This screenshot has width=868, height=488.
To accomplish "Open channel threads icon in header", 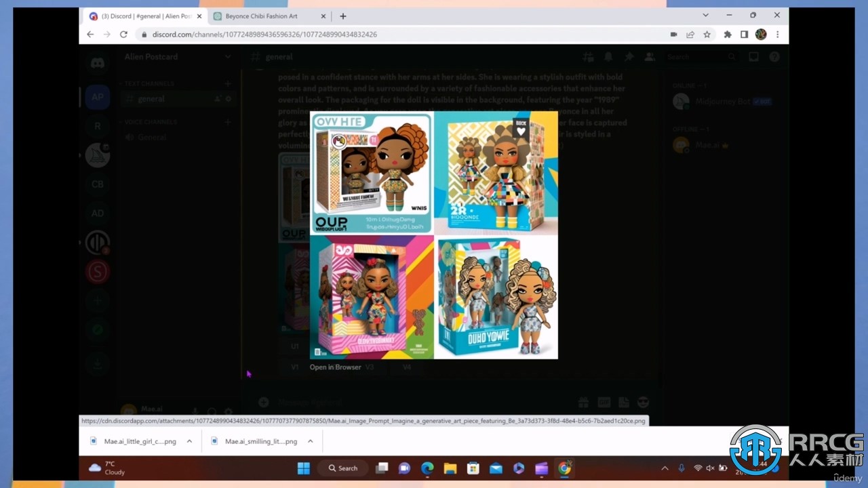I will coord(588,57).
